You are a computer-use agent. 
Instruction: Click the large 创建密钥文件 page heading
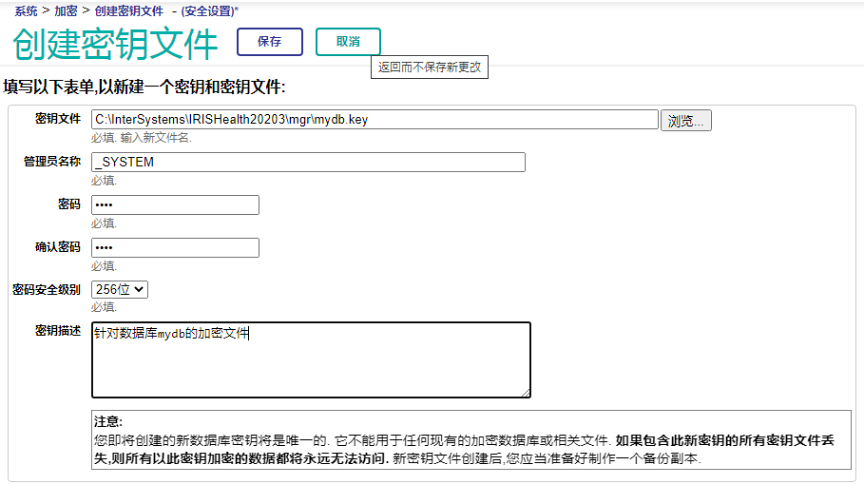coord(115,43)
